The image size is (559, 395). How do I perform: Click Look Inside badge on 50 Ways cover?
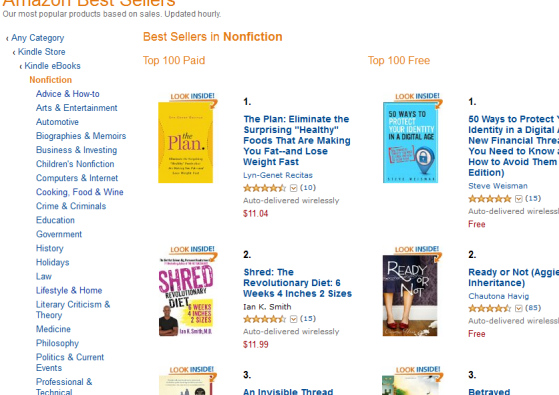(x=418, y=97)
